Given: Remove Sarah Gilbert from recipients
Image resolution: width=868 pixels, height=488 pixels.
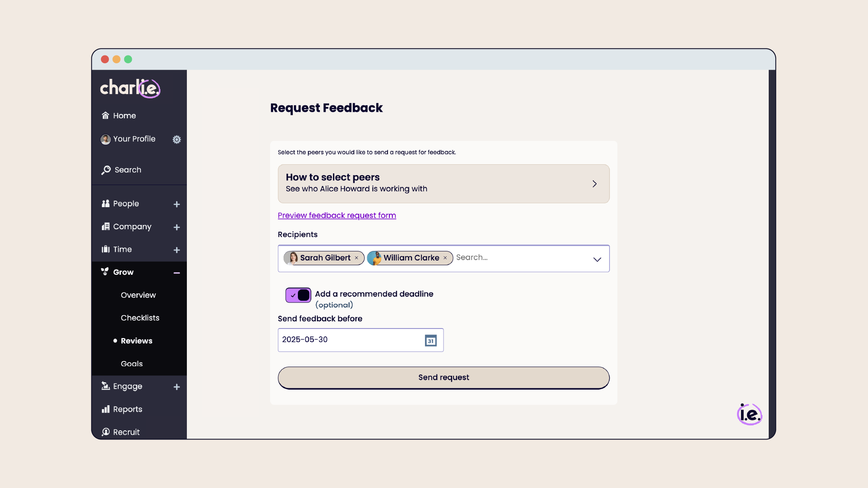Looking at the screenshot, I should tap(356, 258).
